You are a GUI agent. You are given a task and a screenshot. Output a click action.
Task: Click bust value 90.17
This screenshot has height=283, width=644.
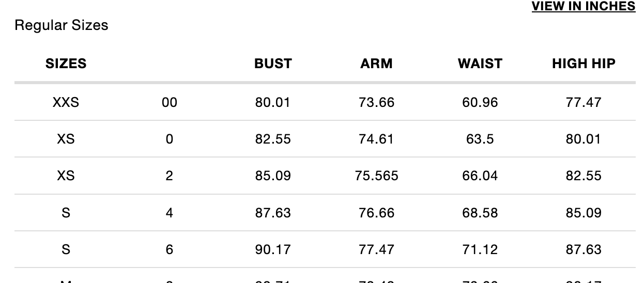click(x=273, y=249)
